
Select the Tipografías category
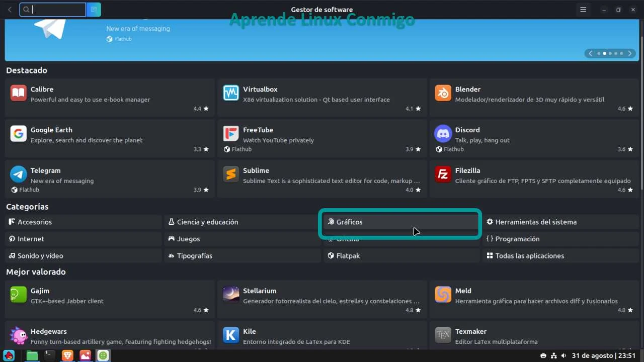click(243, 256)
